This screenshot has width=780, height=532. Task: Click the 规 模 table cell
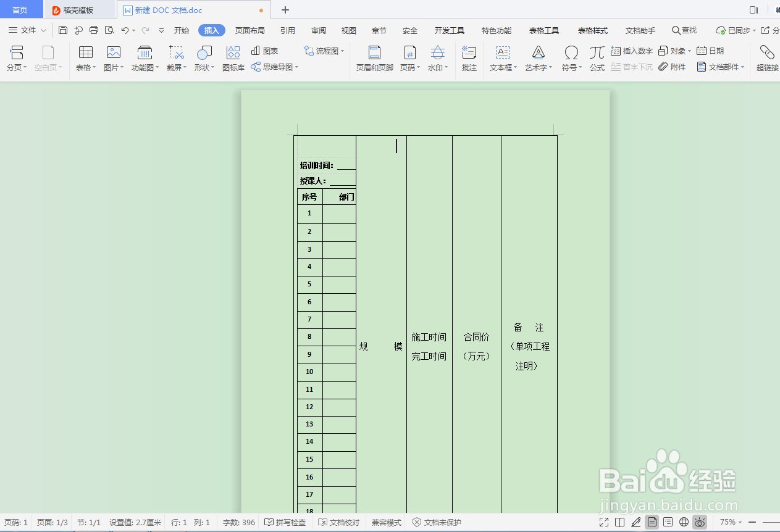click(x=381, y=346)
